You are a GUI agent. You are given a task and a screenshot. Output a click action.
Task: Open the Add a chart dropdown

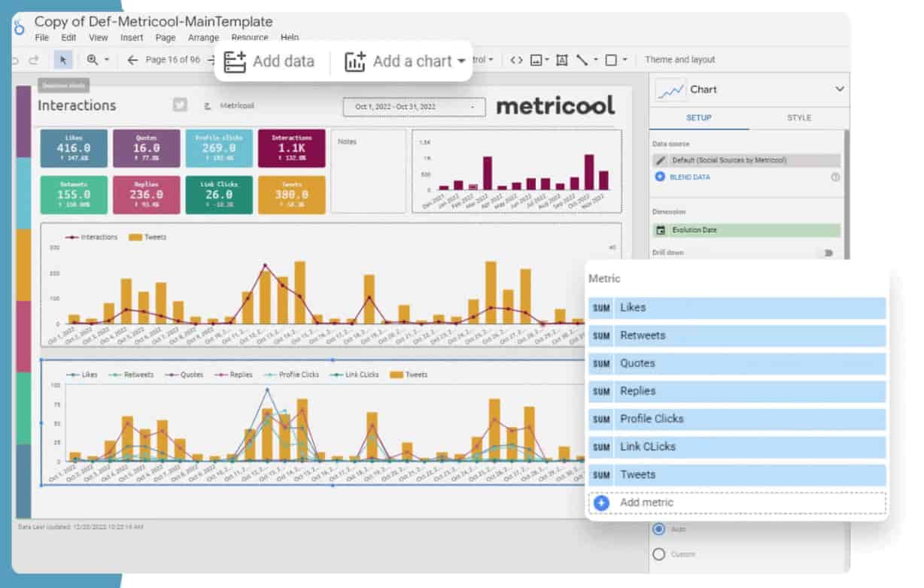click(403, 61)
